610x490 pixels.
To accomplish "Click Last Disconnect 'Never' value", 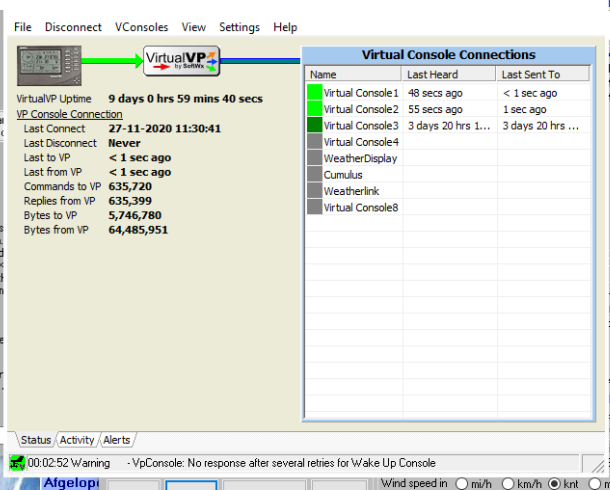I will (124, 143).
